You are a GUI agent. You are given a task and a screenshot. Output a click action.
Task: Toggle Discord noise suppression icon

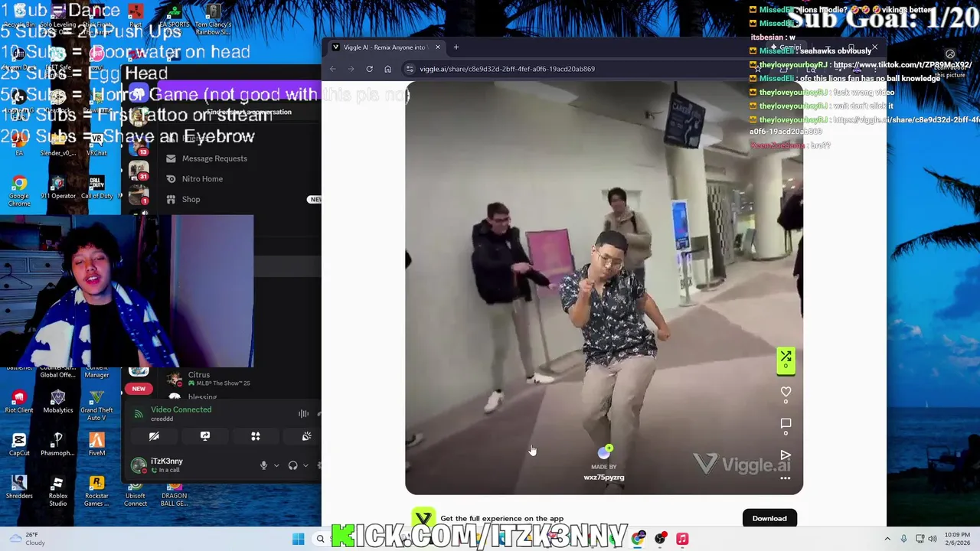point(303,414)
